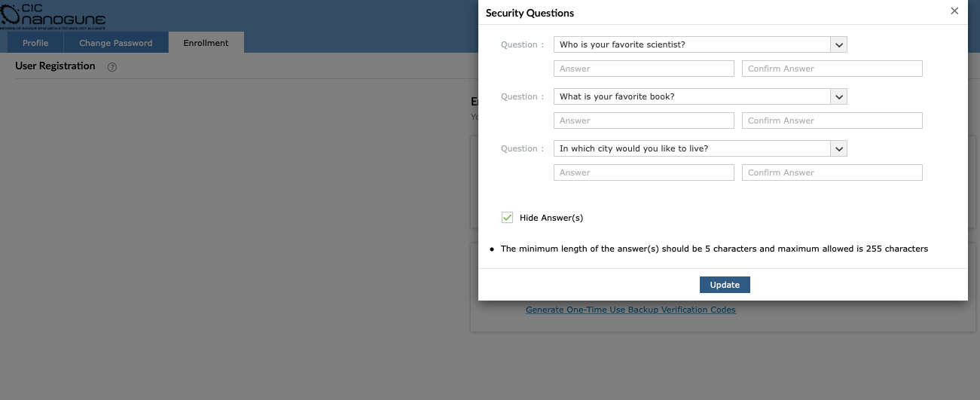
Task: Click the Security Questions dialog title
Action: (x=530, y=13)
